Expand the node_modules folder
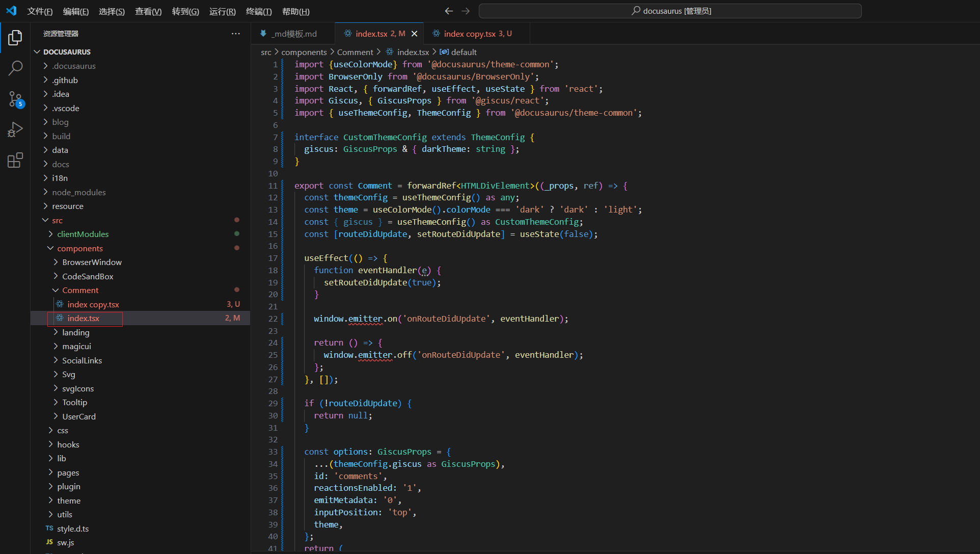 (141, 192)
